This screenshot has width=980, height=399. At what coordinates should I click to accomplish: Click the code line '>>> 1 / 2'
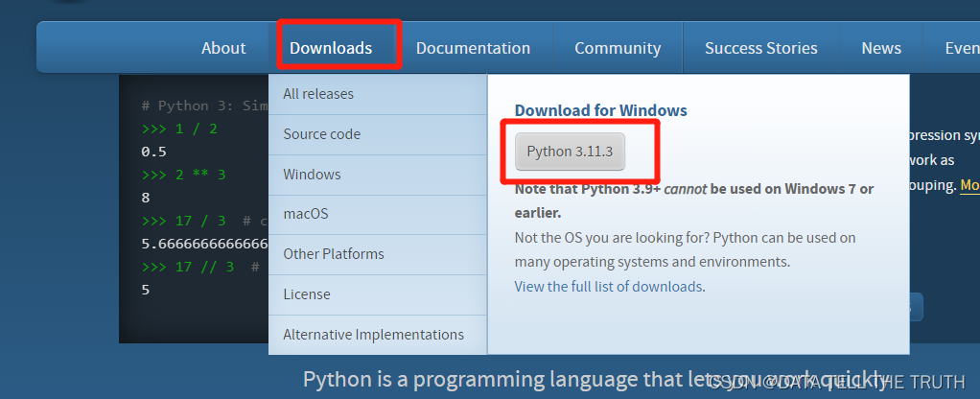(x=179, y=129)
